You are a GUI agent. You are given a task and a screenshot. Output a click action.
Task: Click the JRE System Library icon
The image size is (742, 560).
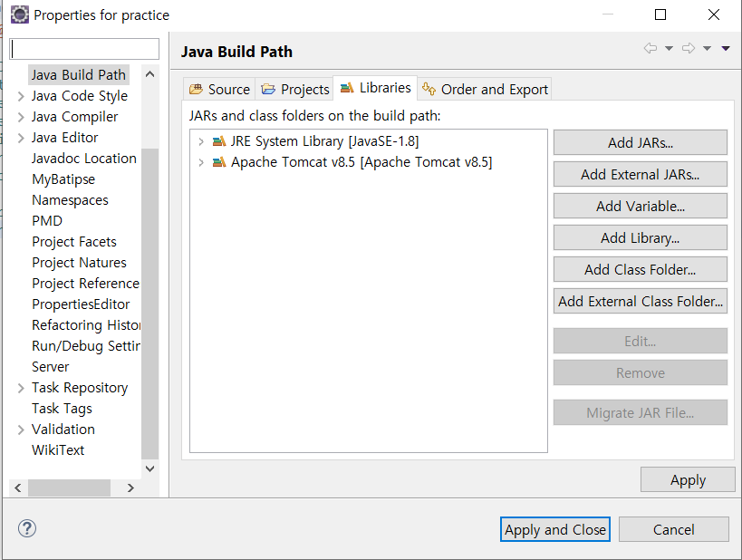(218, 141)
